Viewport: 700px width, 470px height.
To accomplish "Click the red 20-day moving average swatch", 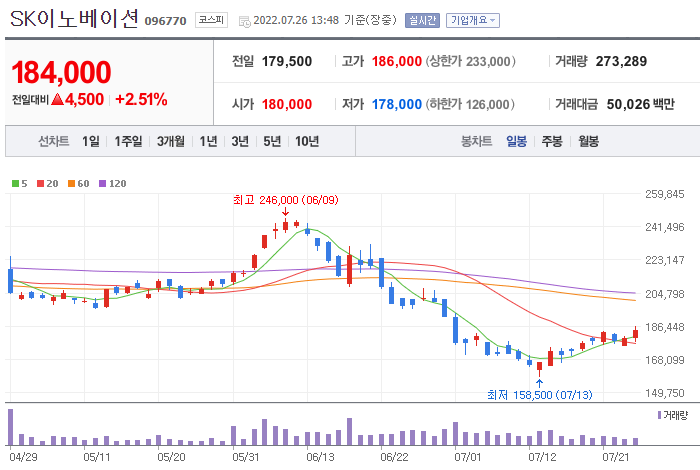I will click(x=41, y=183).
